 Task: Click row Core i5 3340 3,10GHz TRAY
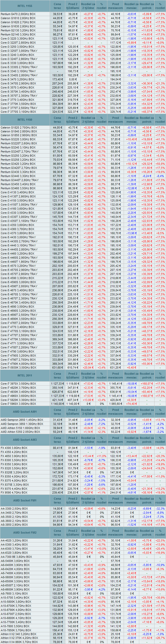pyautogui.click(x=83, y=71)
